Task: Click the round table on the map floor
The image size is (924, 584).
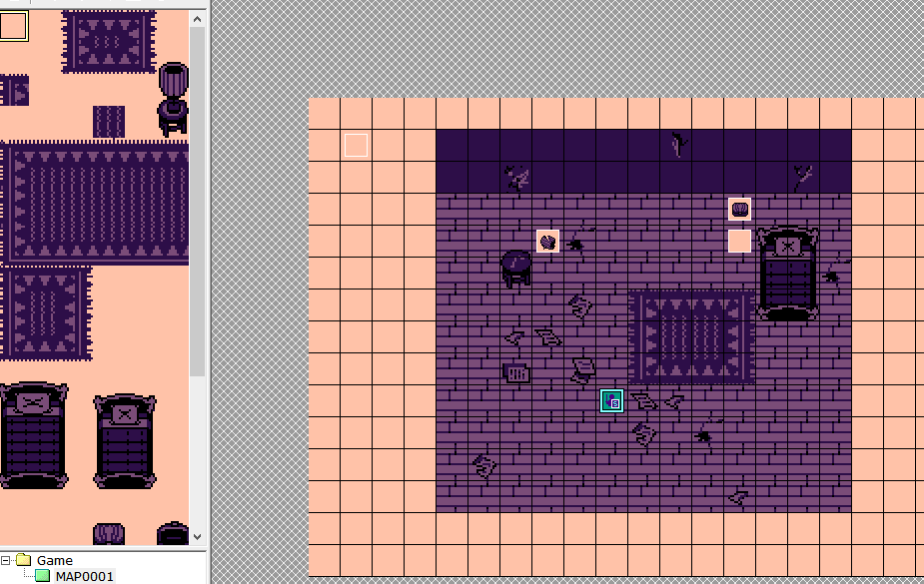Action: click(516, 268)
